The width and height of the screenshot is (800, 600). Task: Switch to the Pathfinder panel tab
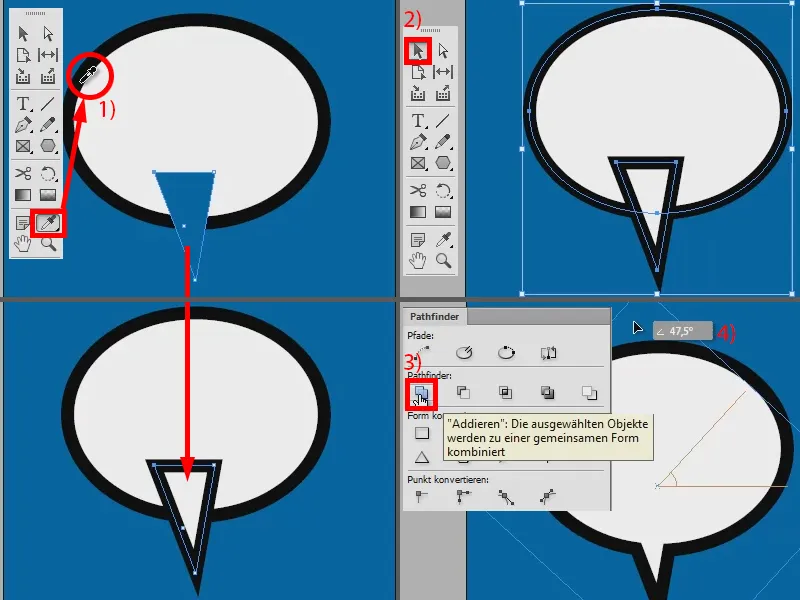433,315
